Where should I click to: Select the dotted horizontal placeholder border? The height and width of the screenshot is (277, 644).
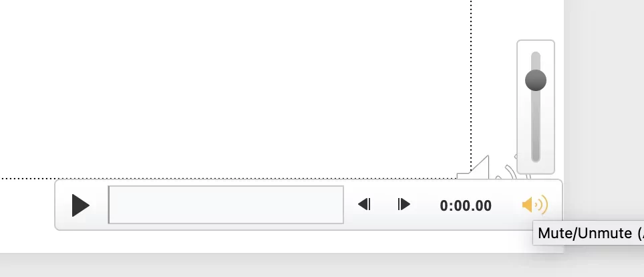click(230, 179)
